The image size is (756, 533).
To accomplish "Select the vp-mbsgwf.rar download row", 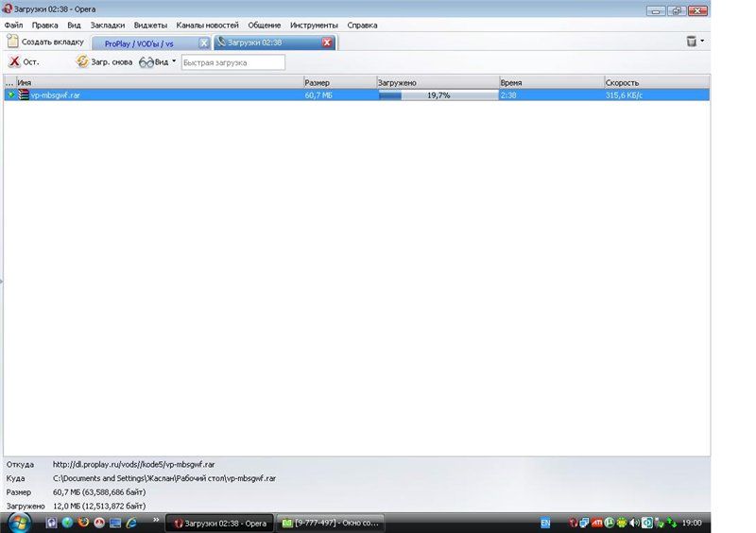I will point(357,95).
